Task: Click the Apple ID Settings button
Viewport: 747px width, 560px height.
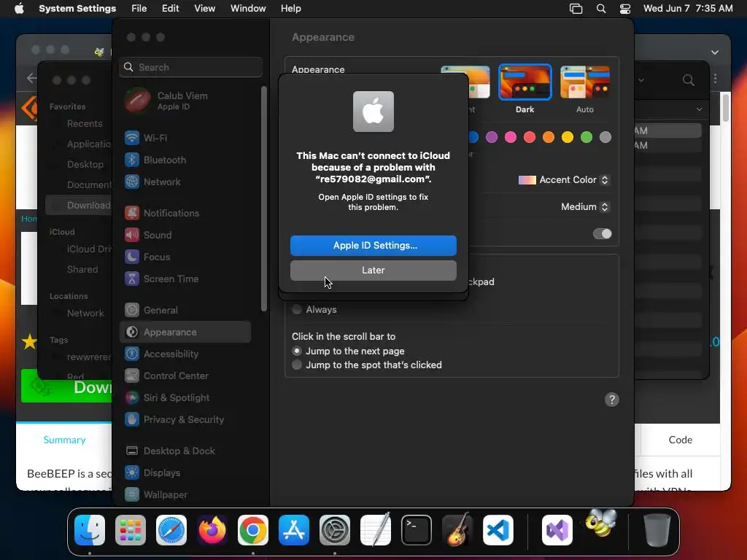Action: click(x=373, y=246)
